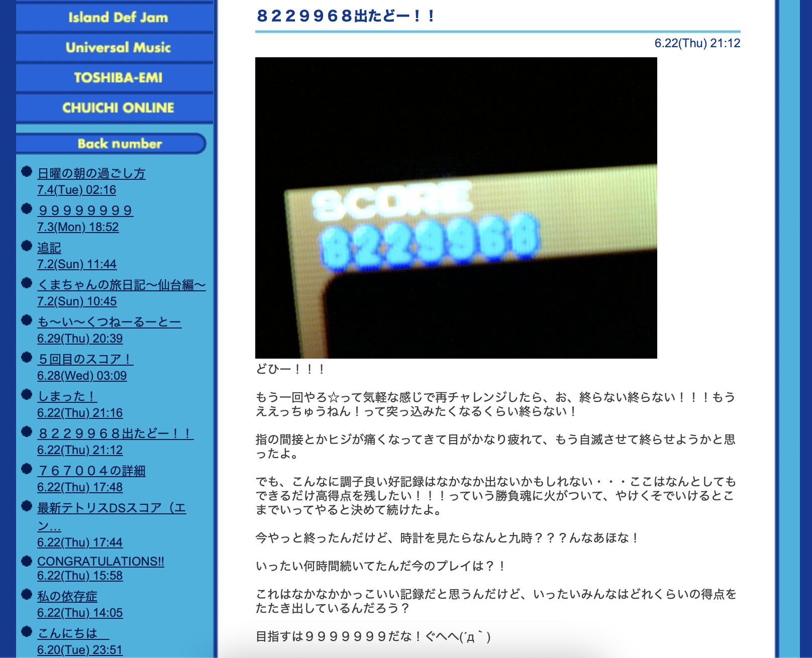Open the Island Def Jam sidebar link
Viewport: 812px width, 658px height.
coord(118,18)
